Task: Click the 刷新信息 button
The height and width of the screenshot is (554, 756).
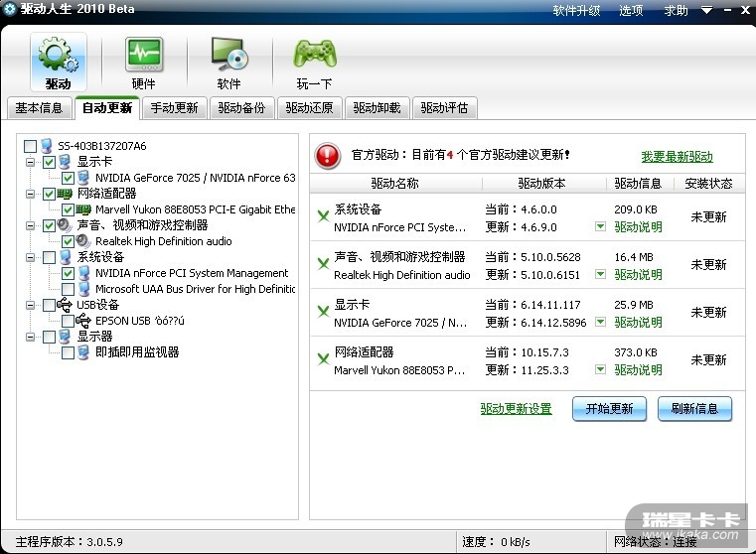Action: point(694,409)
